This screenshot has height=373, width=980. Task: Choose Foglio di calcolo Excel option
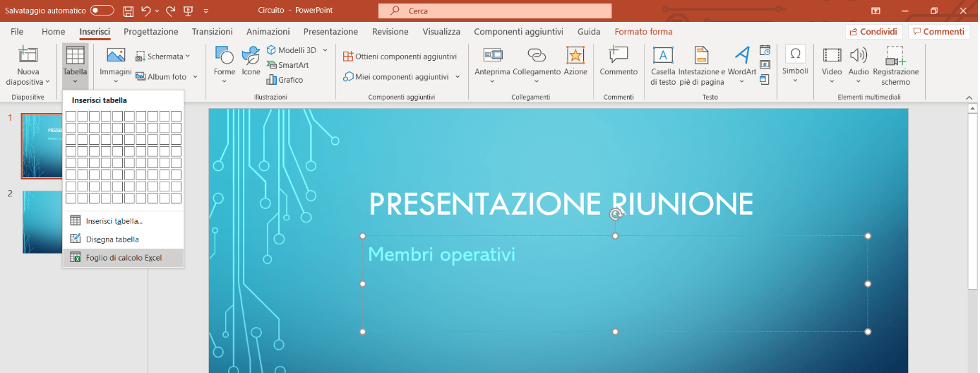pyautogui.click(x=124, y=258)
